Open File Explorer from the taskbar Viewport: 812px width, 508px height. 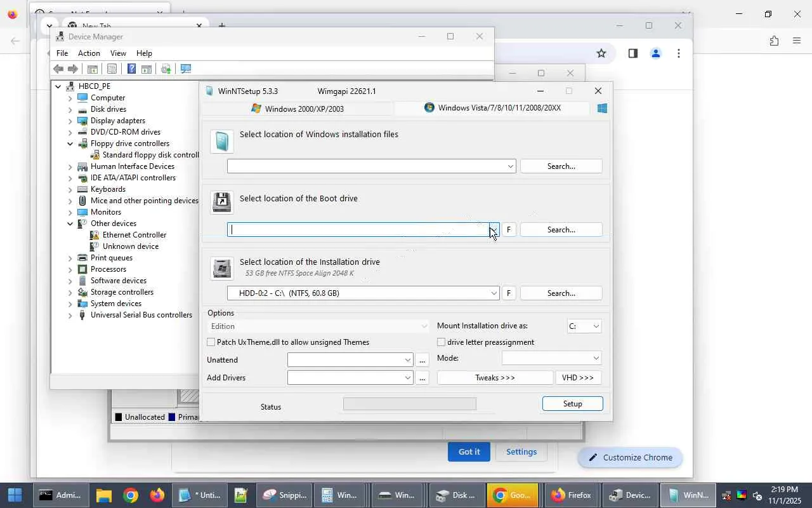(104, 495)
